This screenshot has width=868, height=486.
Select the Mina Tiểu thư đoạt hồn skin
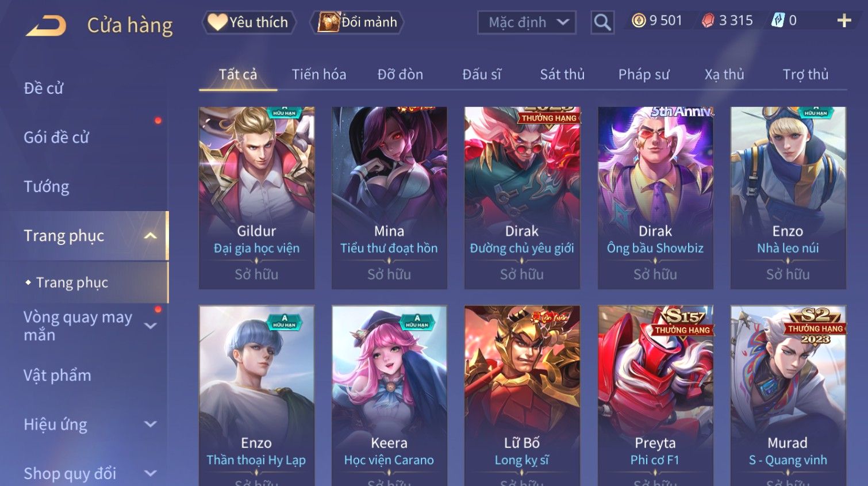[389, 197]
